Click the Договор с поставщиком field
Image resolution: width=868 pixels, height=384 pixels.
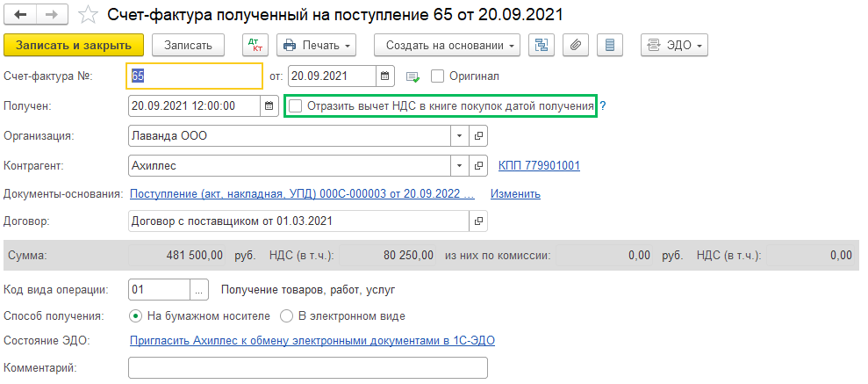click(x=299, y=221)
